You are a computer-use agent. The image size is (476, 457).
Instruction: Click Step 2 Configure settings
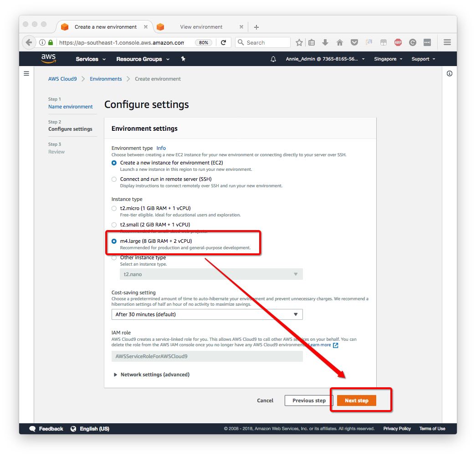tap(70, 129)
